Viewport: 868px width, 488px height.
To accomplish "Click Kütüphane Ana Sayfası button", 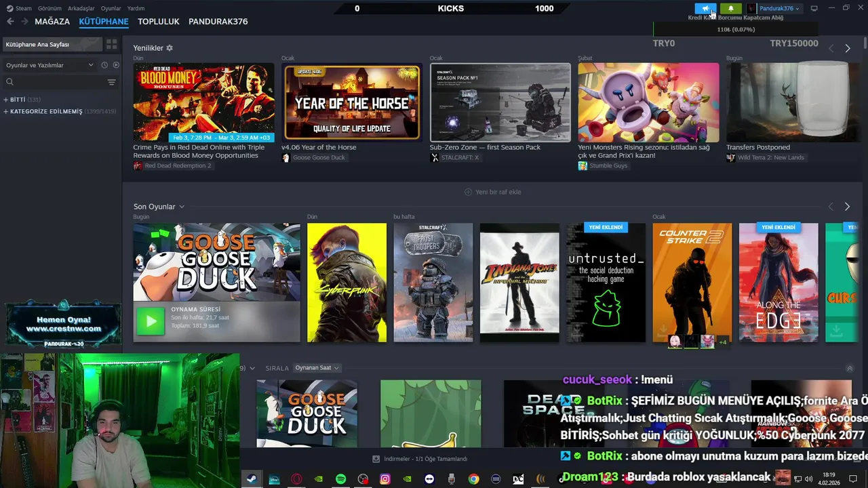I will point(52,44).
